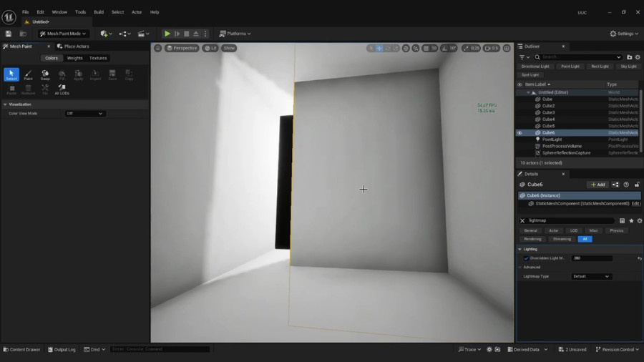Toggle rotation snapping in the viewport toolbar
The image size is (644, 362).
click(444, 48)
